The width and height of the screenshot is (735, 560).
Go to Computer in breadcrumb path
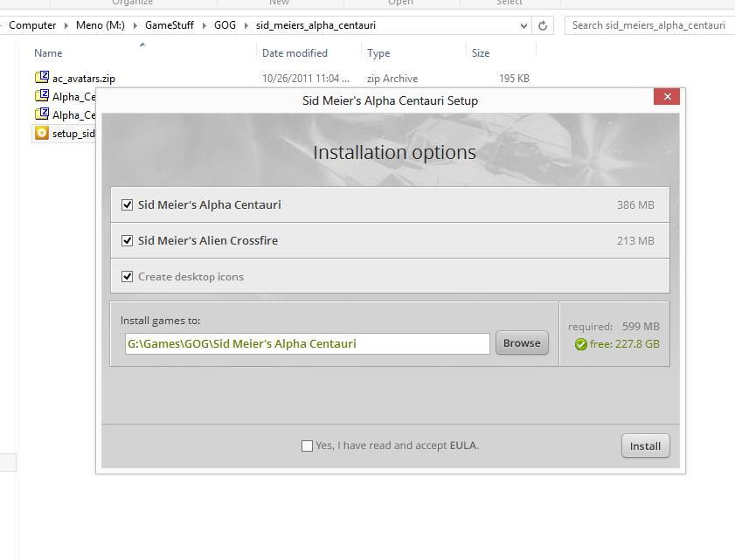[x=32, y=25]
